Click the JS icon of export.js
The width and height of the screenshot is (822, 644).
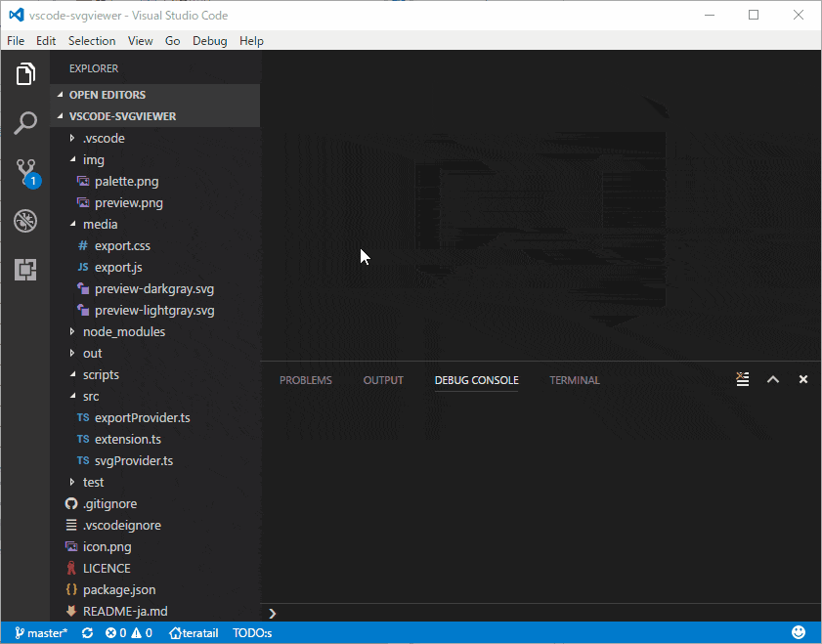(x=83, y=267)
